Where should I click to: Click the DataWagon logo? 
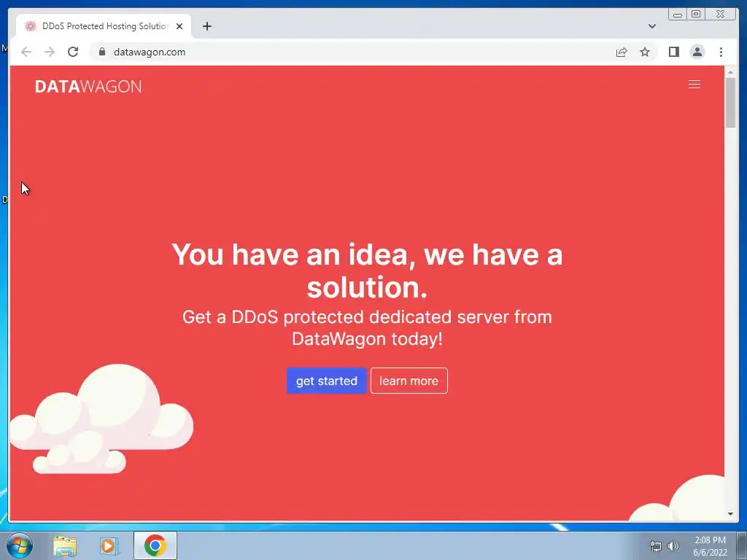pyautogui.click(x=88, y=86)
